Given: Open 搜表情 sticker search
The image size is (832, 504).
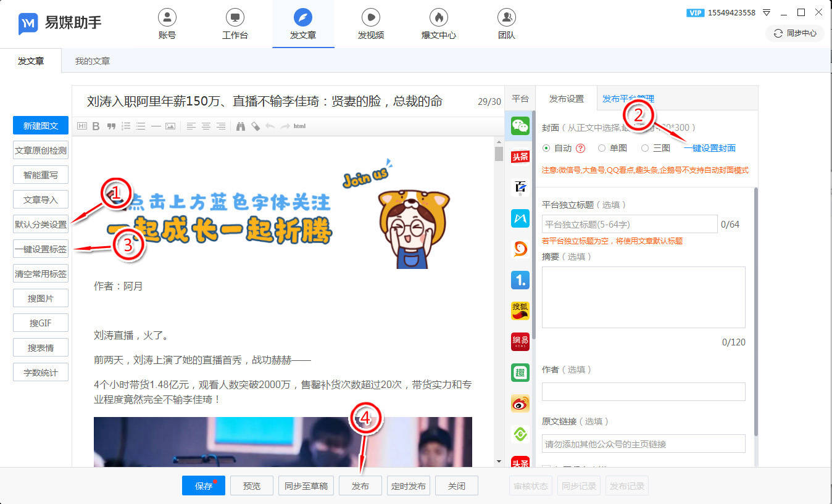Looking at the screenshot, I should point(41,348).
